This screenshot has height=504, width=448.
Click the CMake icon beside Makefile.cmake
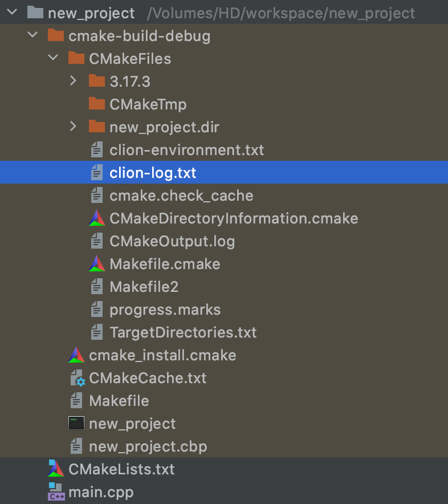97,264
